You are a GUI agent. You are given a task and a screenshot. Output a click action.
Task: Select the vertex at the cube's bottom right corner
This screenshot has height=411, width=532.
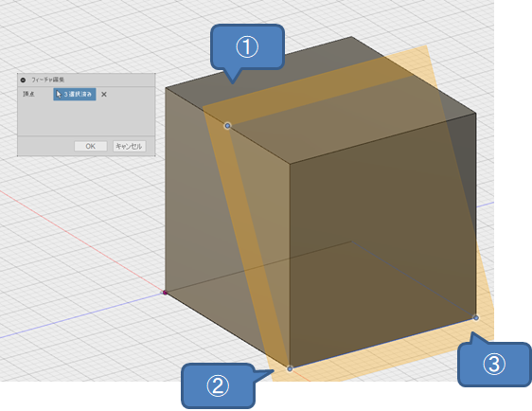[x=476, y=317]
